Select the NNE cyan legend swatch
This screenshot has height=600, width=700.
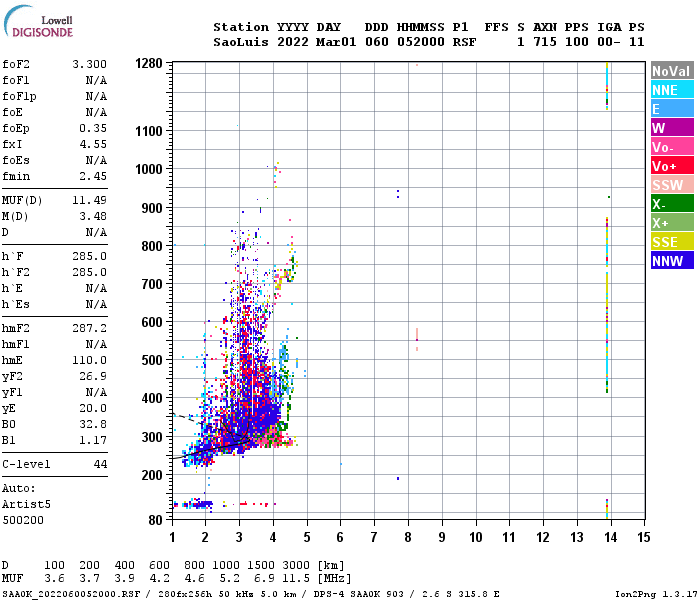672,90
